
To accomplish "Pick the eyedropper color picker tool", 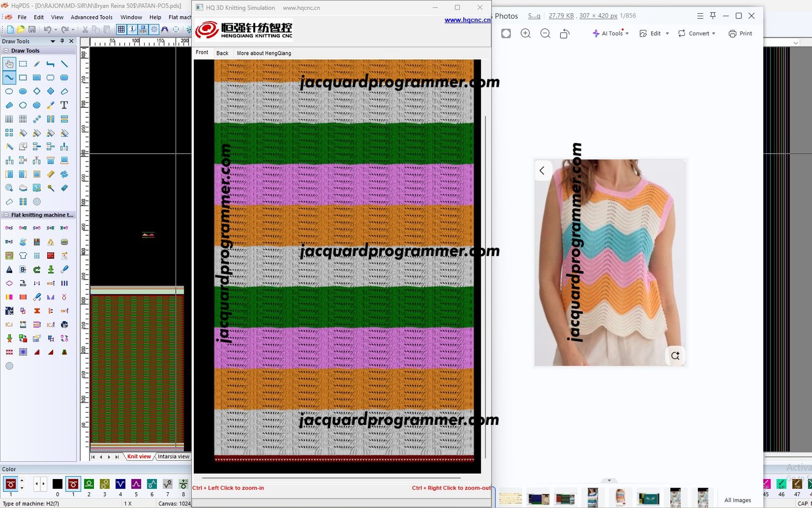I will [x=50, y=105].
